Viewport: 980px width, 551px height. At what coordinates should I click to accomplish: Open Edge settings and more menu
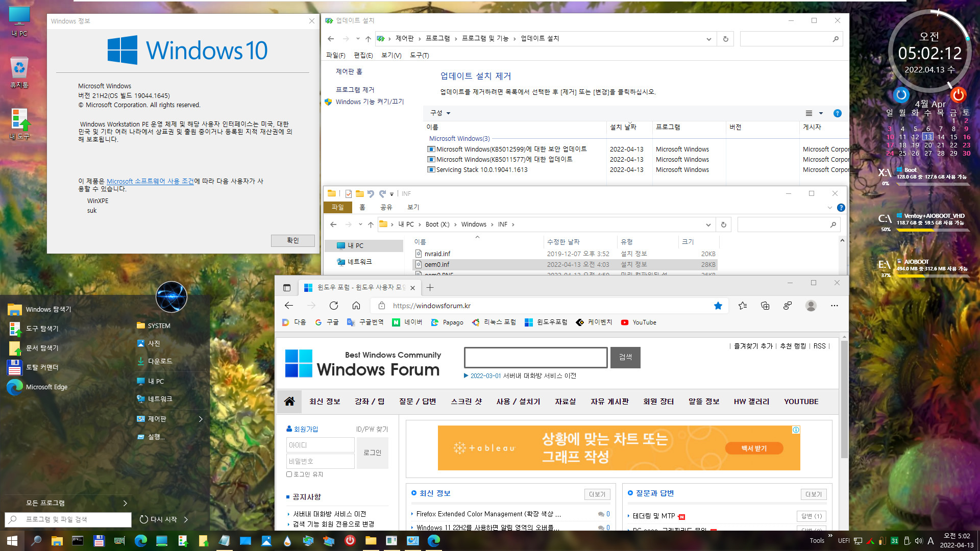[834, 306]
